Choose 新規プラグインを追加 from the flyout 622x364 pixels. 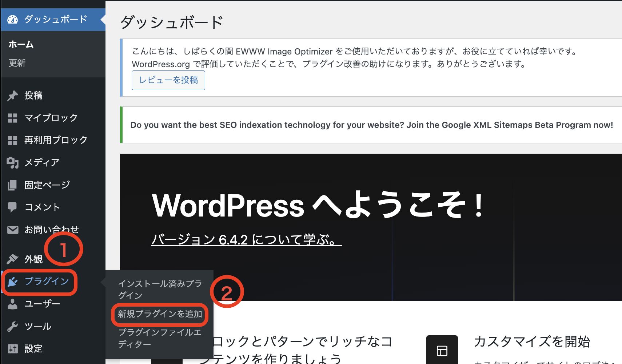(x=160, y=314)
